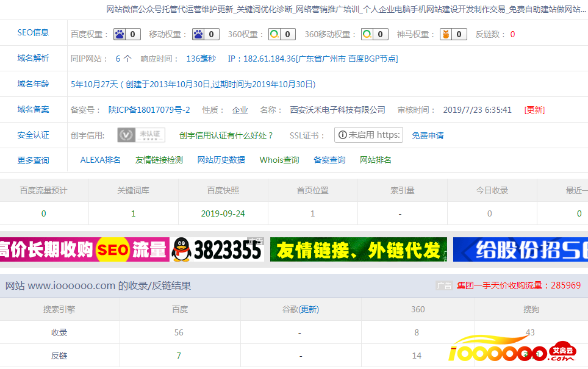Open the 域名备案 link

point(33,110)
